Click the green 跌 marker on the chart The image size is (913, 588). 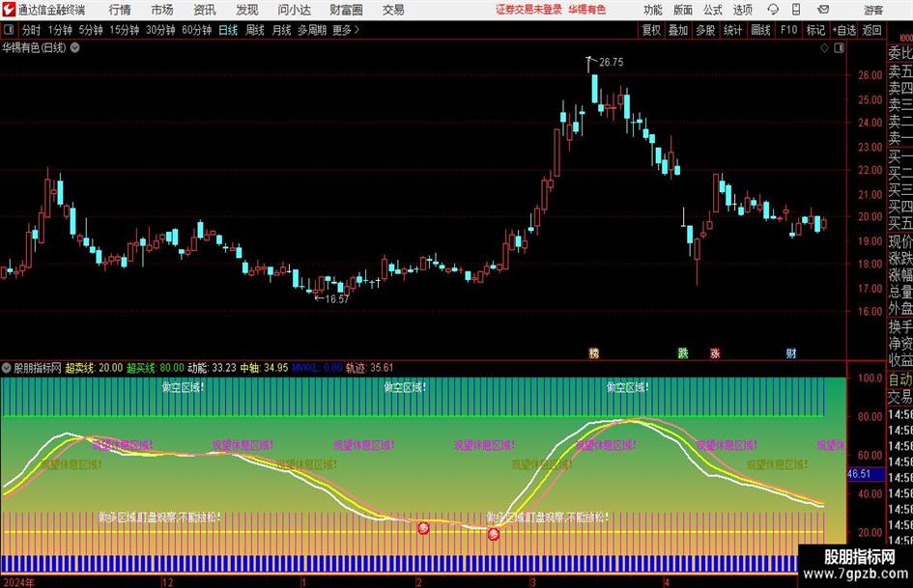click(683, 352)
